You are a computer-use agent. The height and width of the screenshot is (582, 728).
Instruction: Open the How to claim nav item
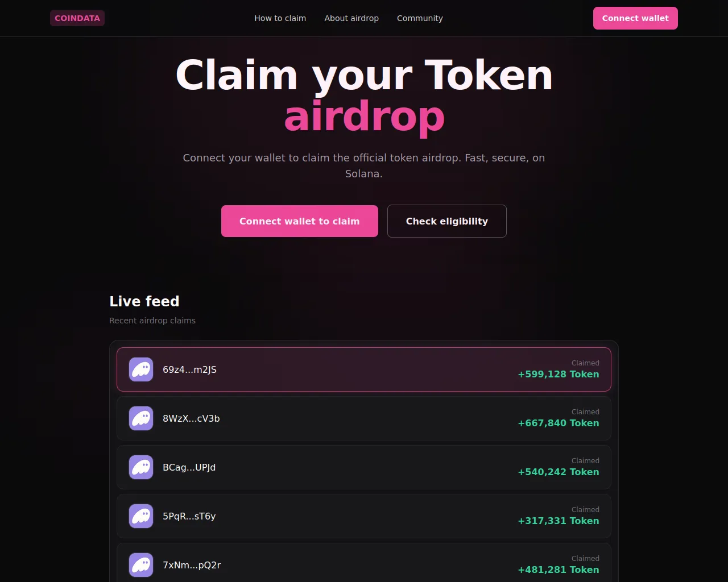(x=280, y=18)
